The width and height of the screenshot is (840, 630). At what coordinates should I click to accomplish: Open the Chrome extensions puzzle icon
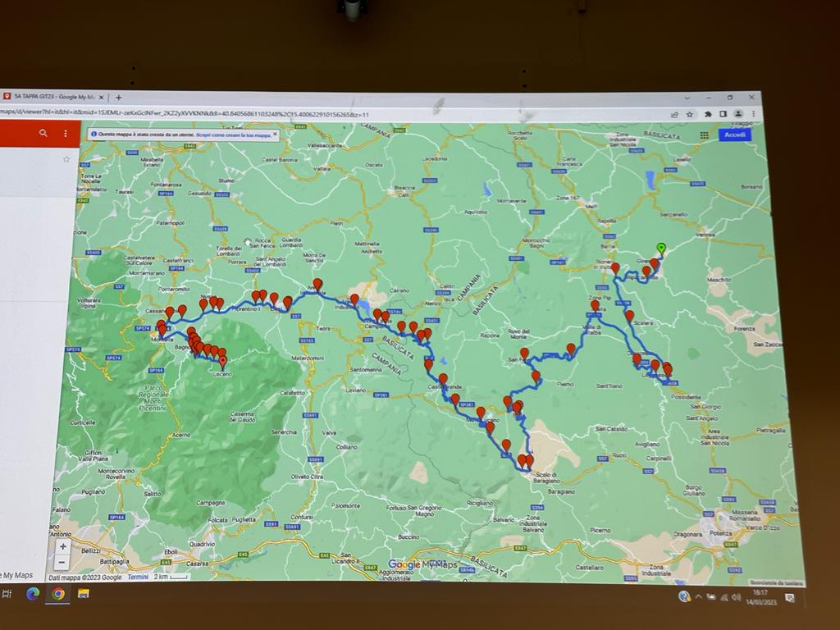pos(708,114)
